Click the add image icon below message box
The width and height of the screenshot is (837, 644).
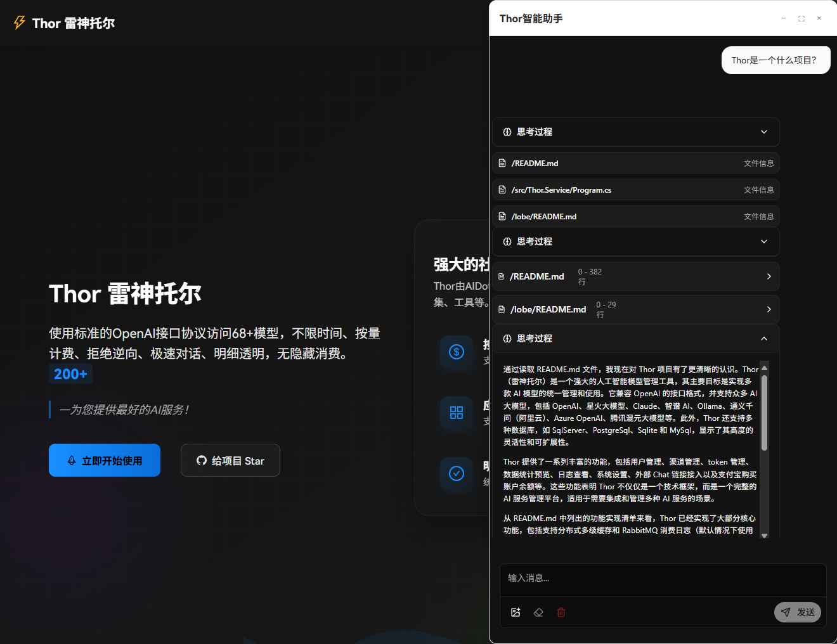[516, 612]
